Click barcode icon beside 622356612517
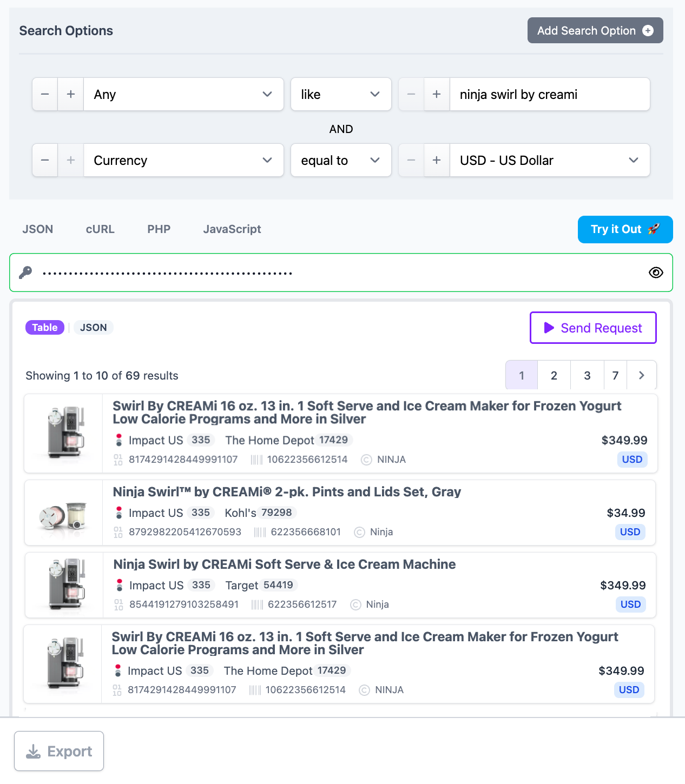 tap(257, 604)
